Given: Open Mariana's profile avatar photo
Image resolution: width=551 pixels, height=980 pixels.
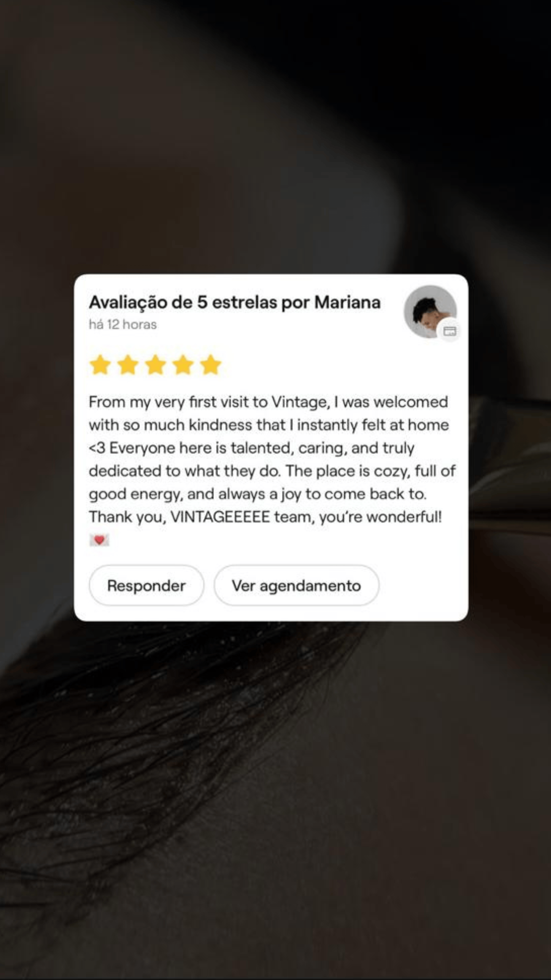Looking at the screenshot, I should coord(430,312).
